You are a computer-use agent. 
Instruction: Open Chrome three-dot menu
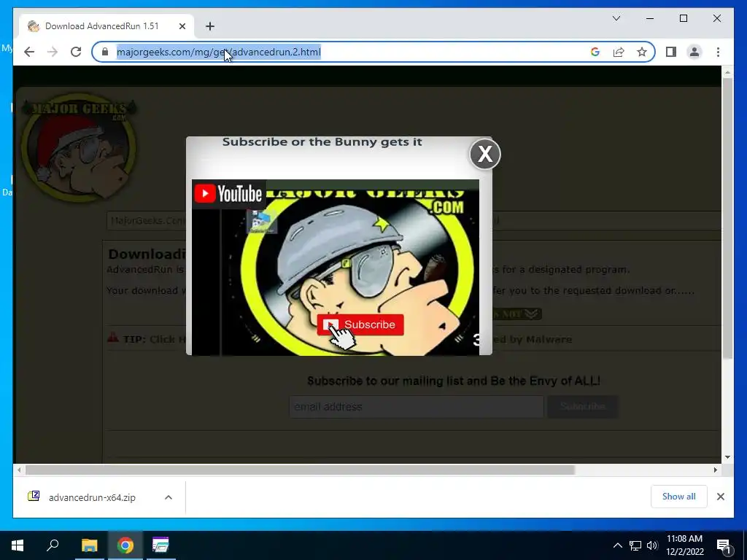(x=718, y=52)
